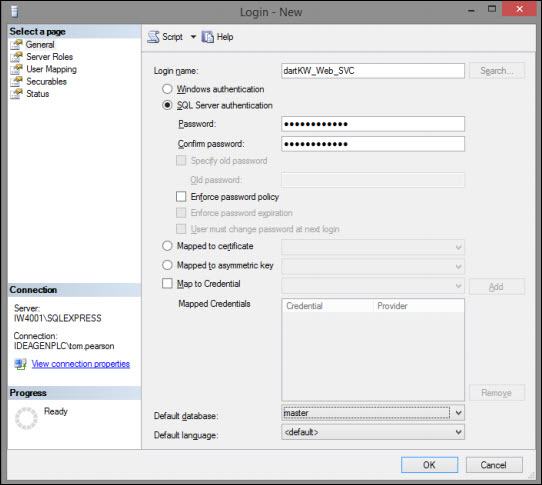Click the Server Roles page icon
Image resolution: width=542 pixels, height=485 pixels.
pyautogui.click(x=16, y=57)
